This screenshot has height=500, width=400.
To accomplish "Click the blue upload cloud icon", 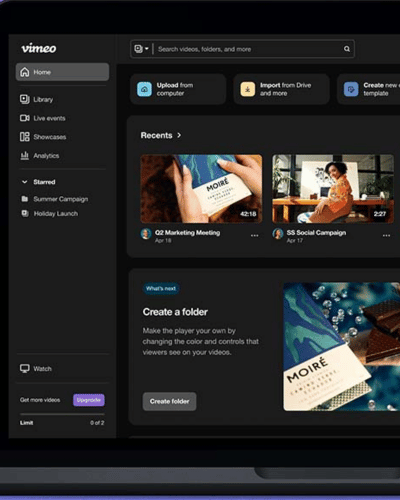I will pyautogui.click(x=144, y=89).
